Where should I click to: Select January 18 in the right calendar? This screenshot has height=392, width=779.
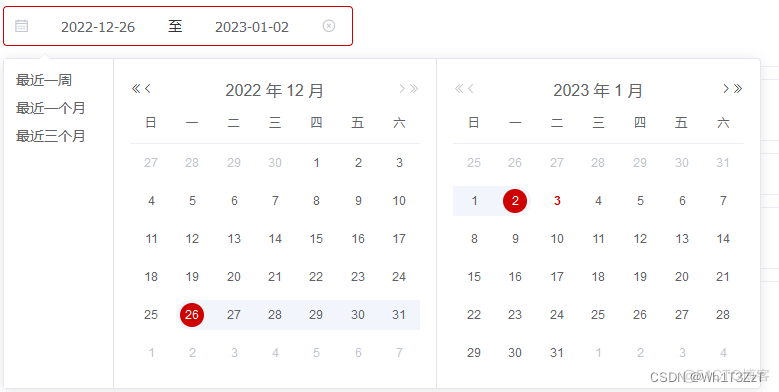coord(598,277)
